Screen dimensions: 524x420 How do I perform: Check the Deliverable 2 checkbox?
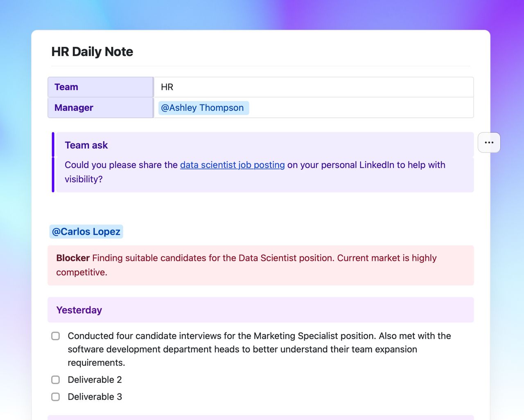click(x=56, y=380)
